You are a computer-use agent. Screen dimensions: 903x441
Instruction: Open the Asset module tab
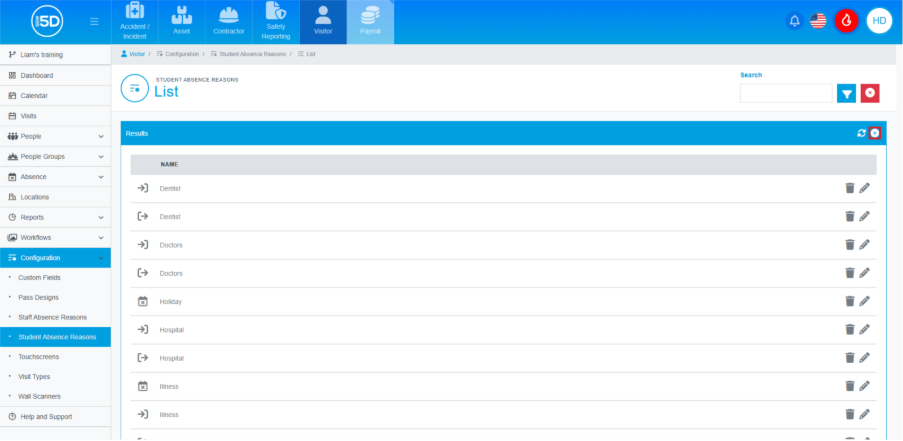click(x=181, y=22)
